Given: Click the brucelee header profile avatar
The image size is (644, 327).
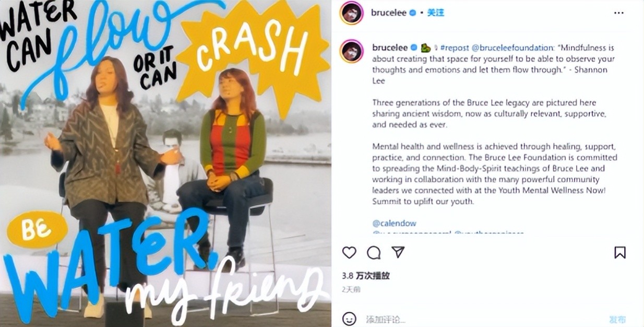Looking at the screenshot, I should [351, 13].
